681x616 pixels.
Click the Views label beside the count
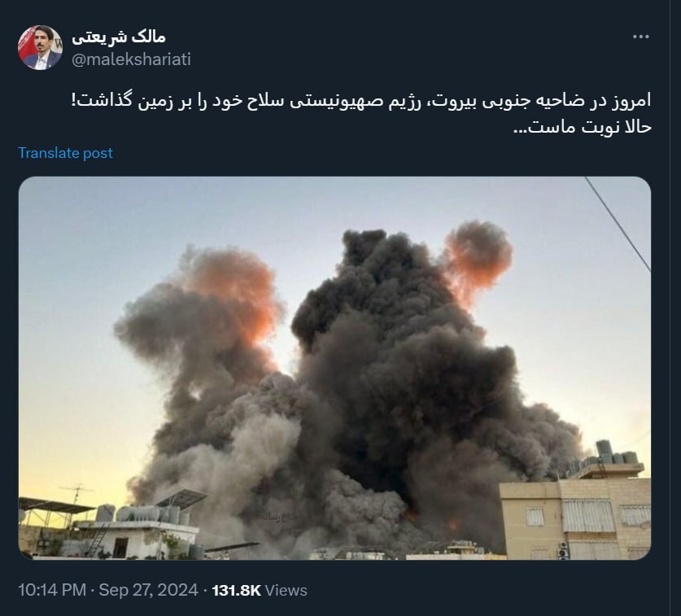pos(286,591)
